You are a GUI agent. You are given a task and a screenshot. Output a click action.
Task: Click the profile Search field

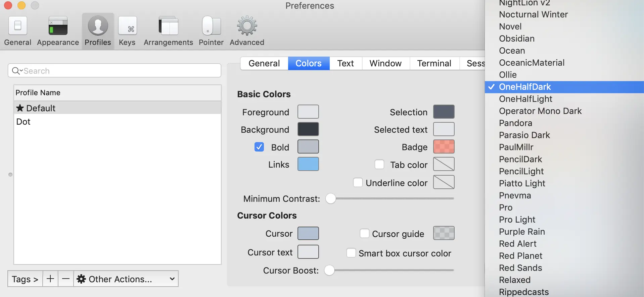tap(121, 71)
